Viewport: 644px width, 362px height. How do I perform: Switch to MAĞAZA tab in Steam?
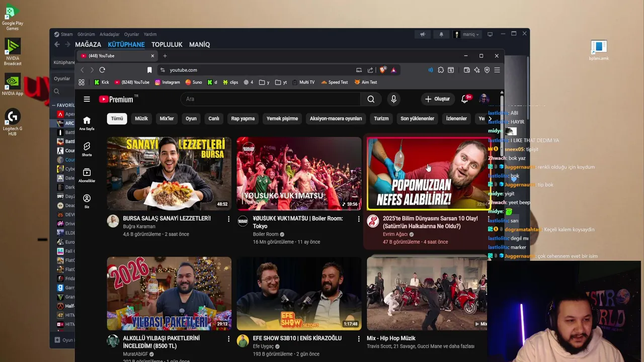[88, 45]
